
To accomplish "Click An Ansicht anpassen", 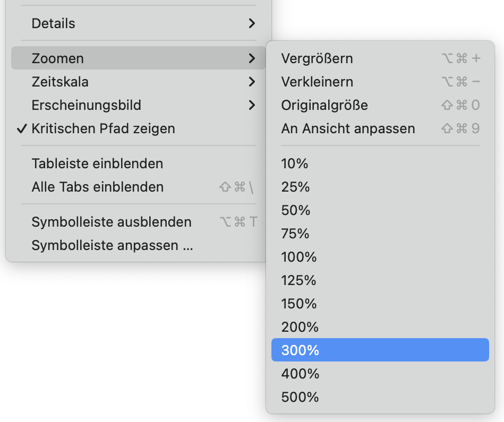I will 348,128.
